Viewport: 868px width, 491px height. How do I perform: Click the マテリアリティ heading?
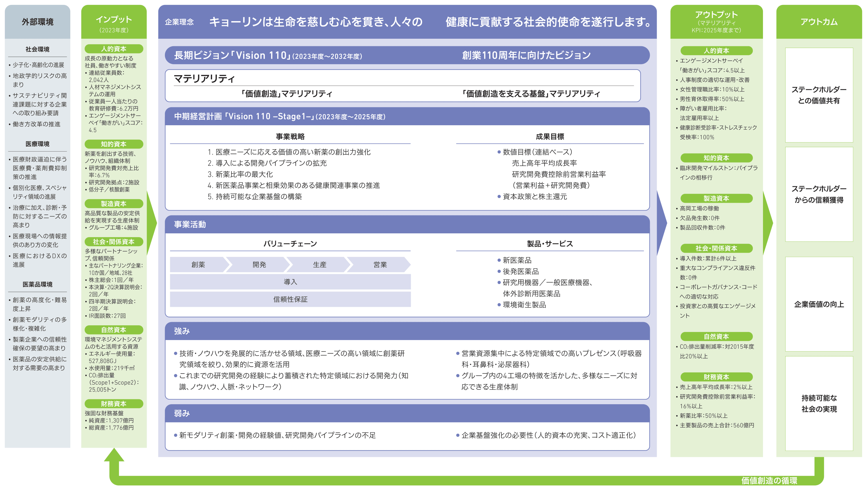[x=204, y=79]
